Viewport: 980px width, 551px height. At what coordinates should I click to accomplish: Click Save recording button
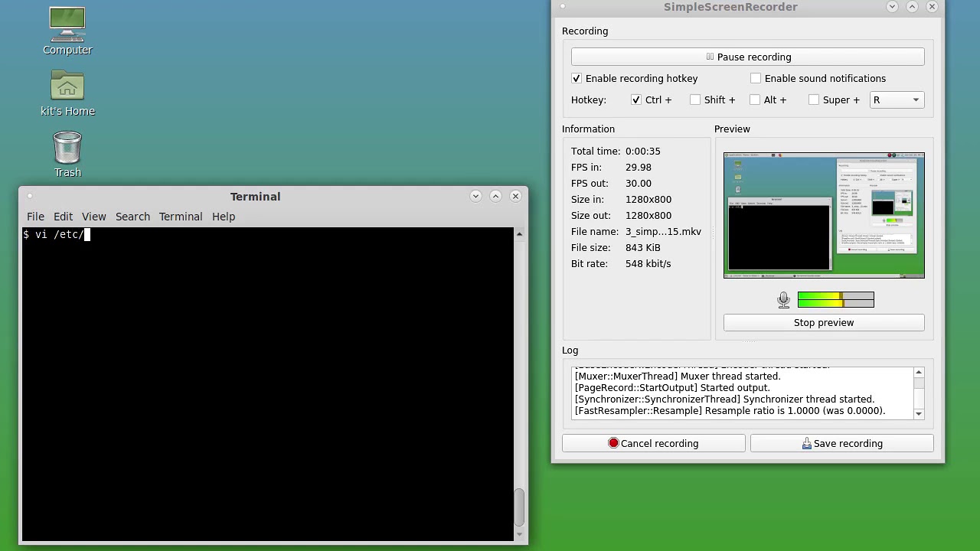841,443
